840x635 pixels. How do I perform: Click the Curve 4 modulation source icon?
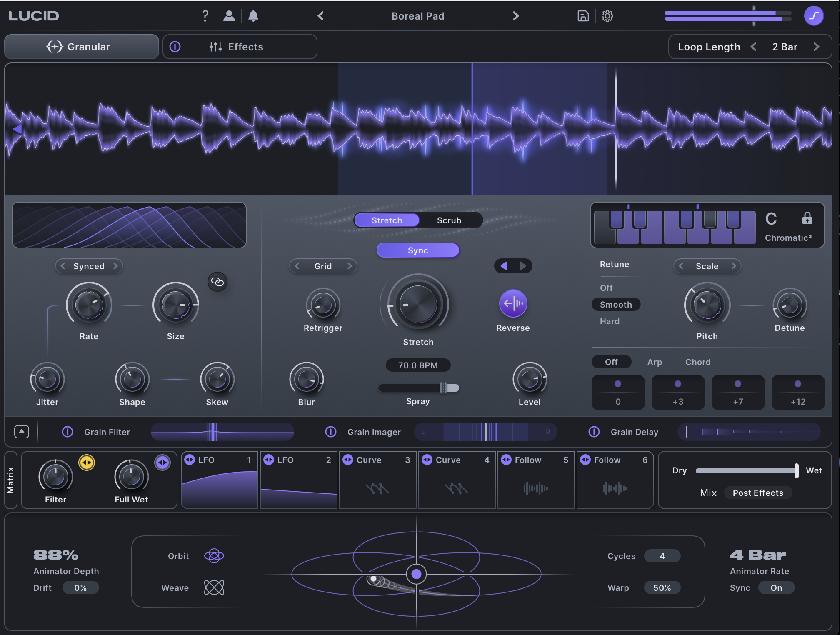coord(427,460)
